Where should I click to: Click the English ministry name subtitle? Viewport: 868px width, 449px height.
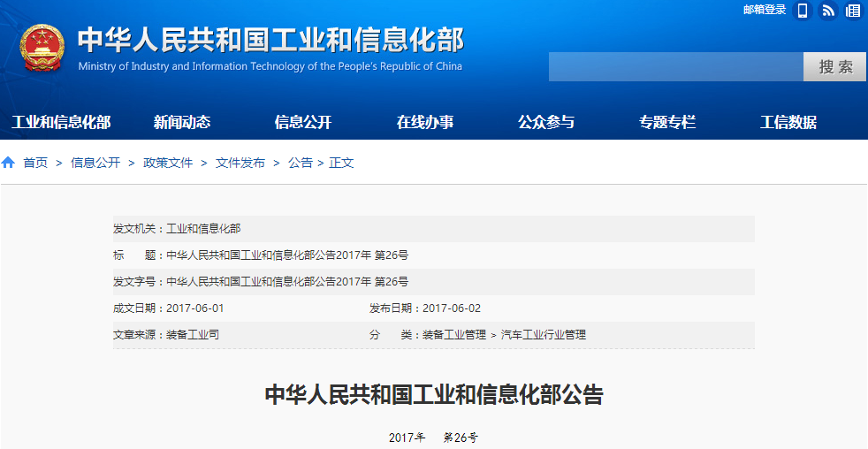[270, 66]
